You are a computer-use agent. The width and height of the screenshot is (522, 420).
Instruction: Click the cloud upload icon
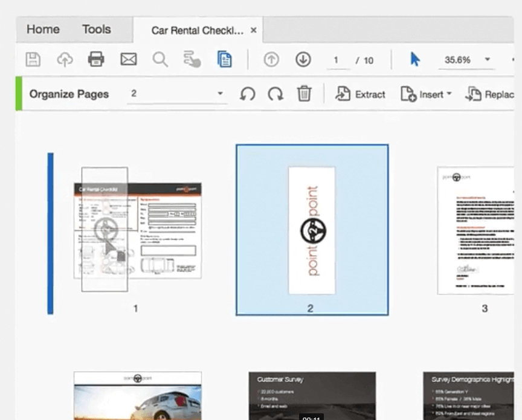pos(64,59)
